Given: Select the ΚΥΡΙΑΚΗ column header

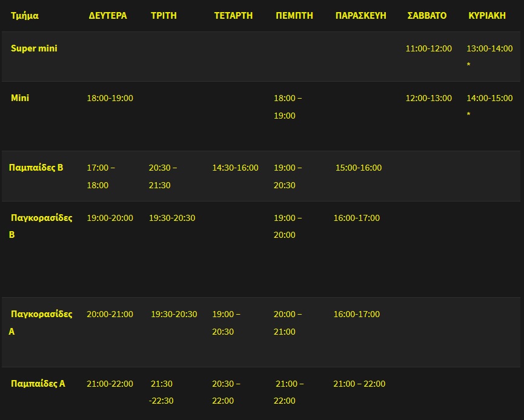Looking at the screenshot, I should (x=487, y=16).
